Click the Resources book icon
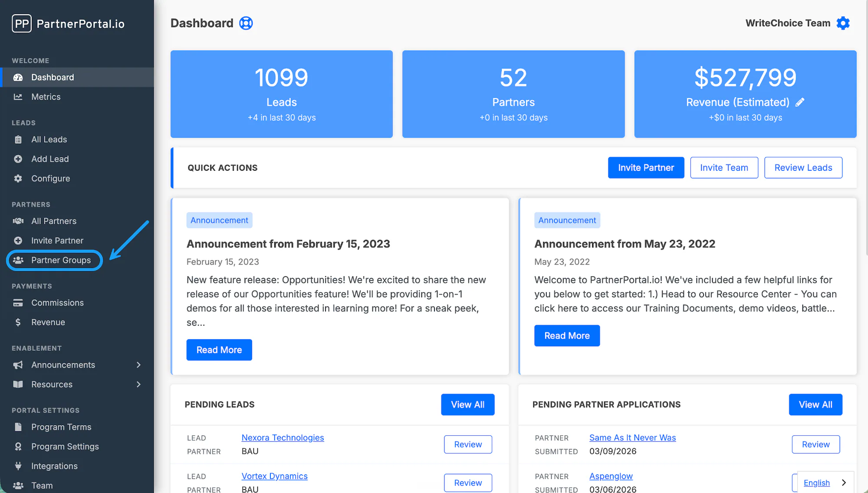Viewport: 868px width, 493px height. click(x=18, y=385)
